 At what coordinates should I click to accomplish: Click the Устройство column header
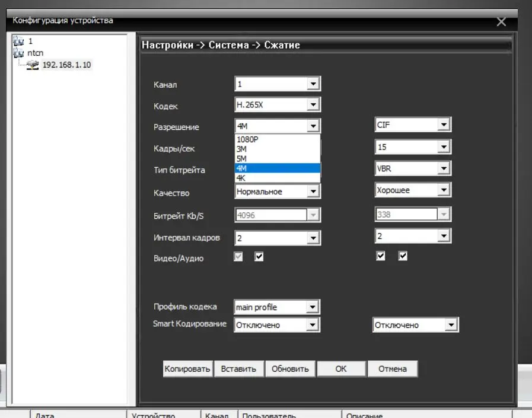tap(164, 414)
